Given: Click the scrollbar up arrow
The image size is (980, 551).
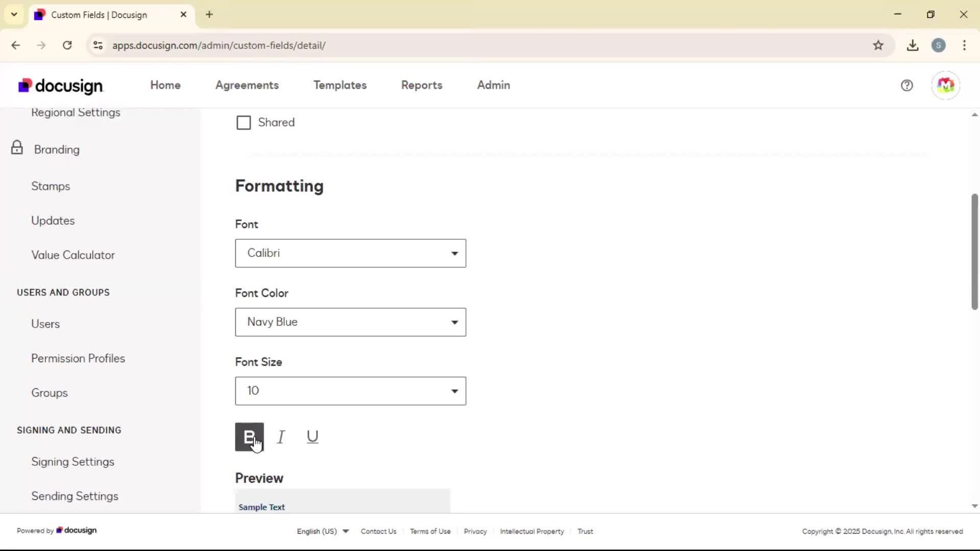Looking at the screenshot, I should 974,115.
